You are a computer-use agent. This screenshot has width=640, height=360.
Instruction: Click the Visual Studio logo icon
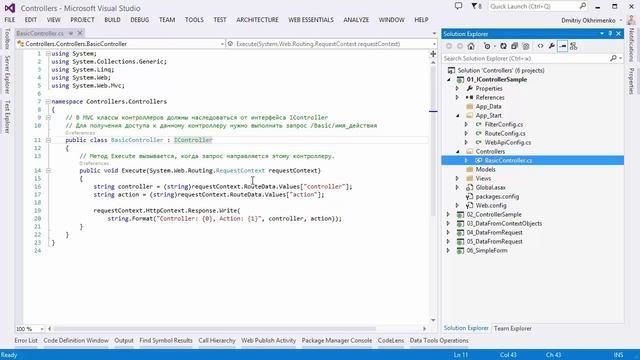tap(9, 8)
